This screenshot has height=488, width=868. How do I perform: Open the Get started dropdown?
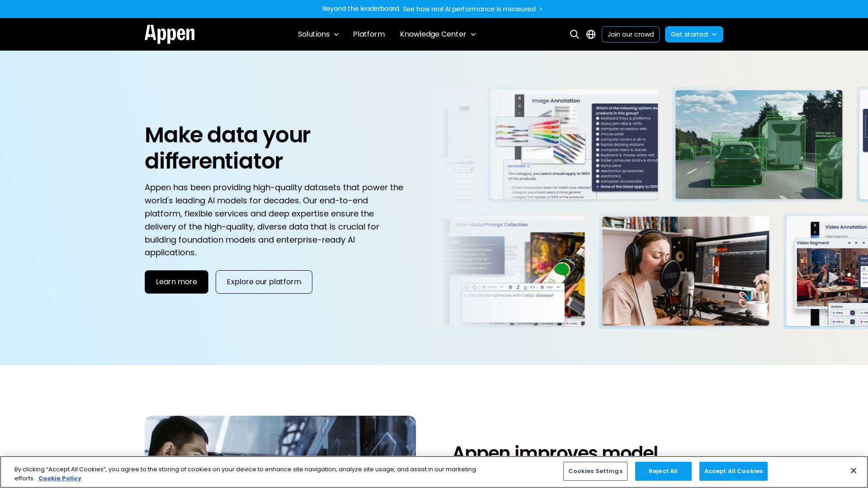[693, 34]
